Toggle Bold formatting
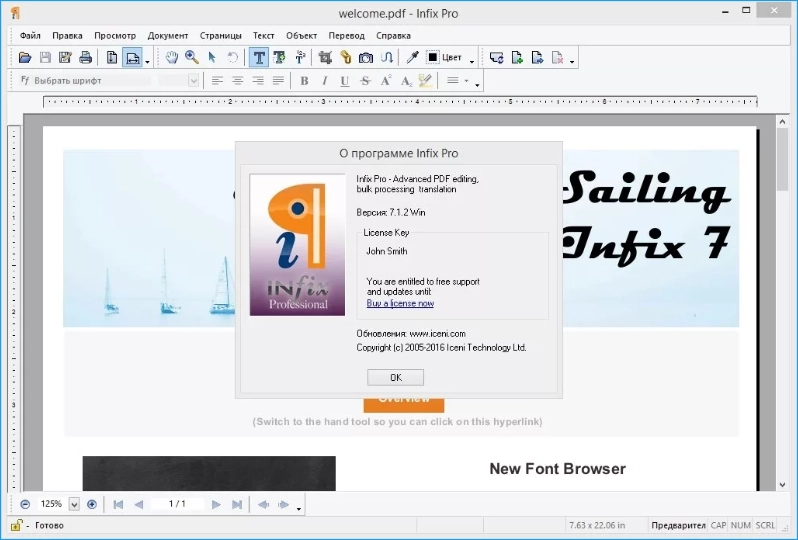This screenshot has height=540, width=798. point(304,80)
